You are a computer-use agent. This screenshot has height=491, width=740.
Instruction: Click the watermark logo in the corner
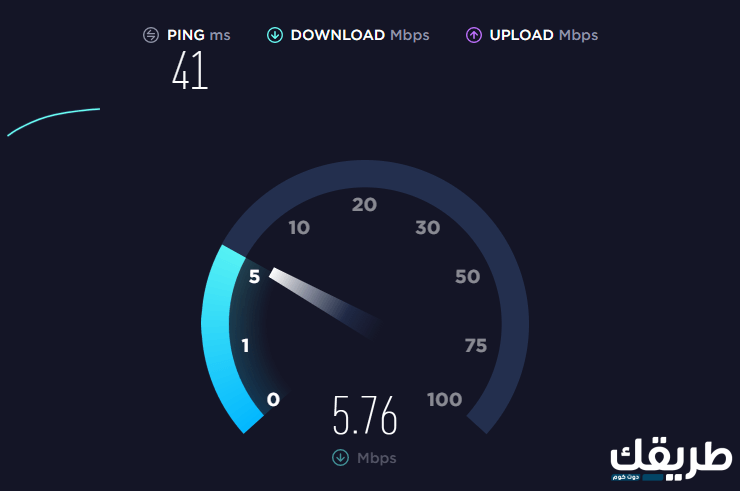point(671,459)
